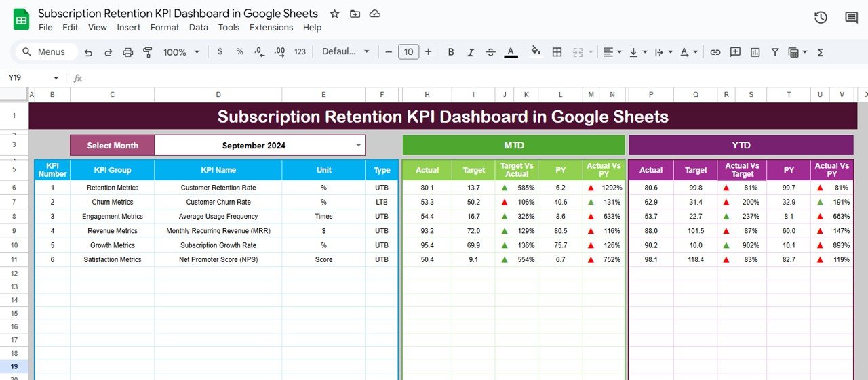Format as percent
The image size is (868, 380).
(239, 52)
